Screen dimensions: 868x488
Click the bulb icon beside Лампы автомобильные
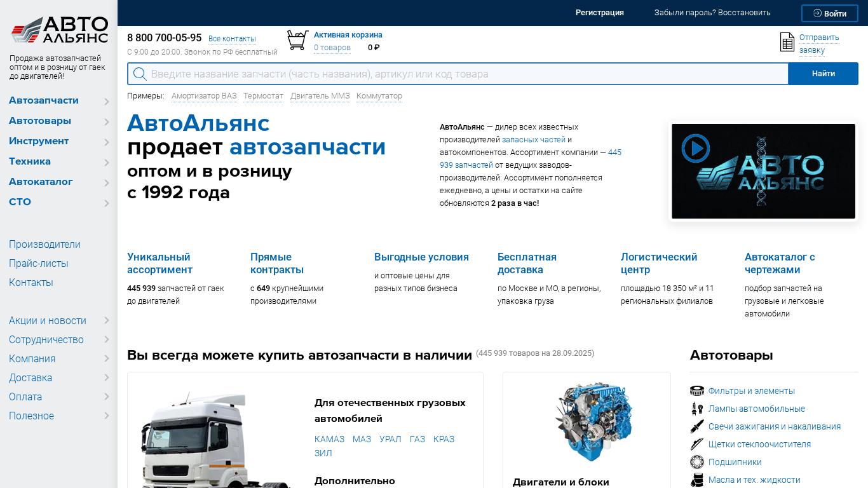click(697, 409)
